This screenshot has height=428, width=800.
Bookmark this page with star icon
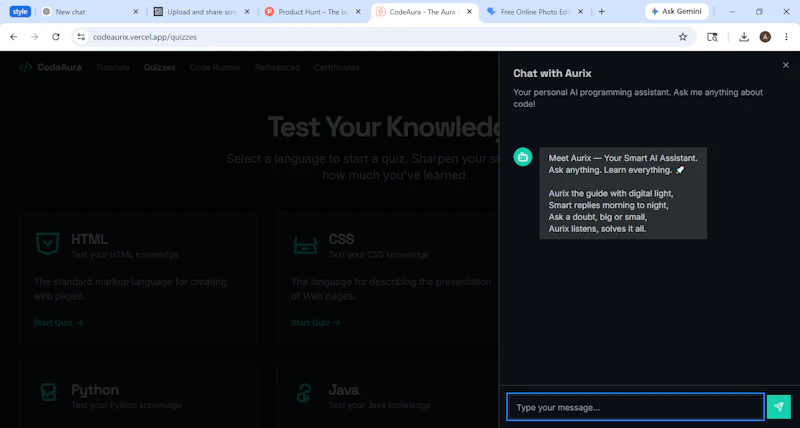click(x=683, y=37)
